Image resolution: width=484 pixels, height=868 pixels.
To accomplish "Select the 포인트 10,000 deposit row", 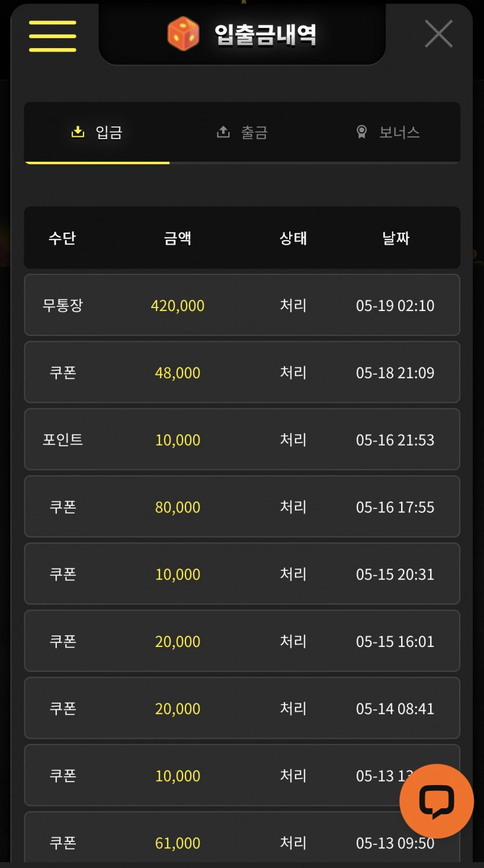I will pyautogui.click(x=242, y=440).
